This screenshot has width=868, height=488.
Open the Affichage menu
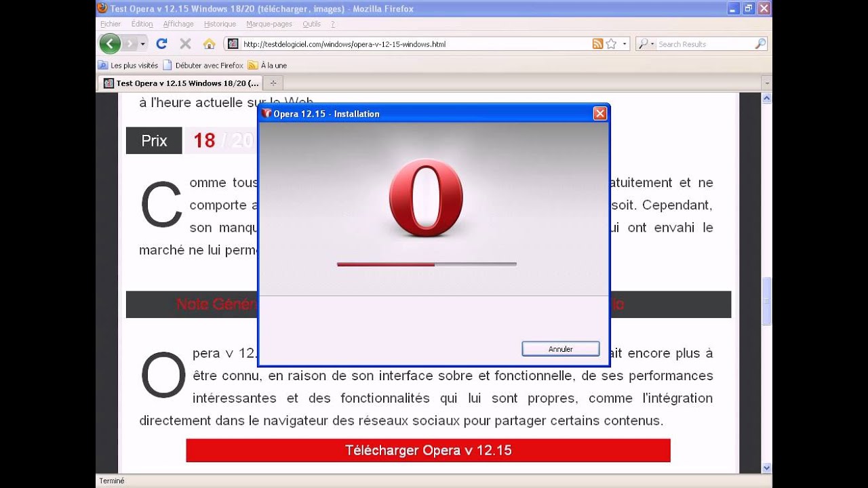click(178, 24)
